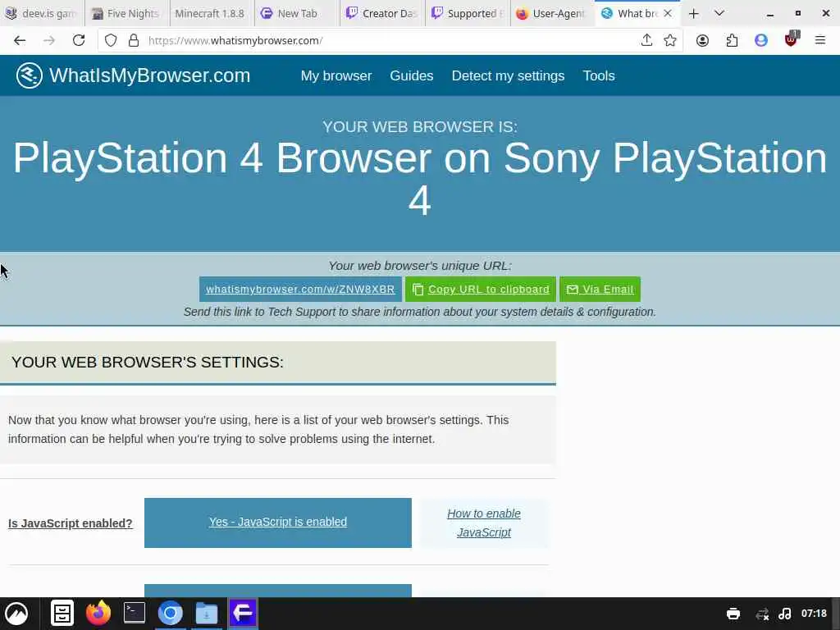The width and height of the screenshot is (840, 630).
Task: Open the music note audio tray icon
Action: [785, 614]
